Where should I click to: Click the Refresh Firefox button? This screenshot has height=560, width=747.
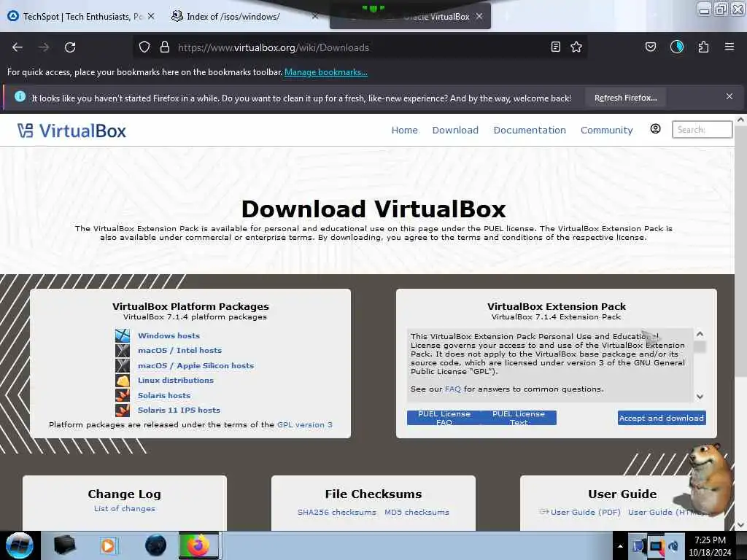pyautogui.click(x=625, y=98)
